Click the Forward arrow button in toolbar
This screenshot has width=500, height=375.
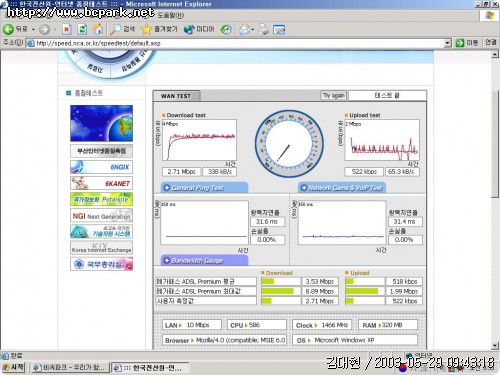coord(44,29)
